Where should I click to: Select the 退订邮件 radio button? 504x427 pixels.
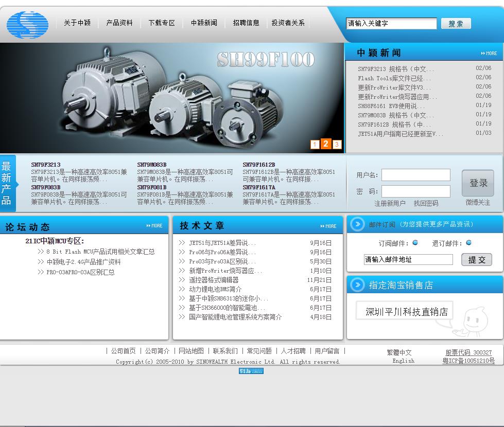click(x=468, y=243)
